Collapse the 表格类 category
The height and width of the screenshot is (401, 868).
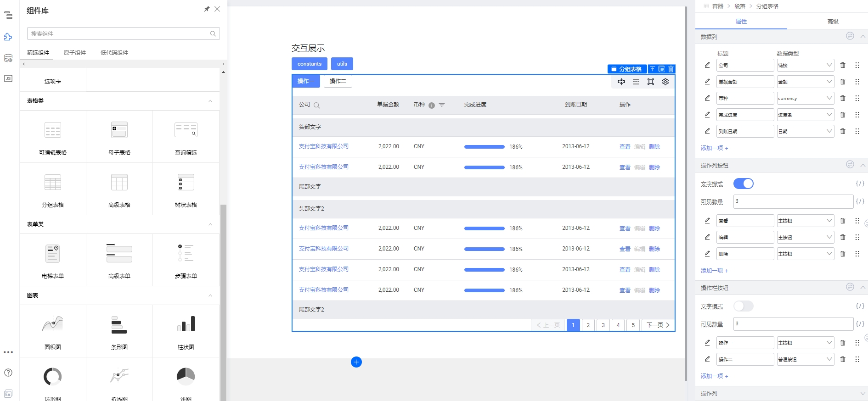coord(210,101)
